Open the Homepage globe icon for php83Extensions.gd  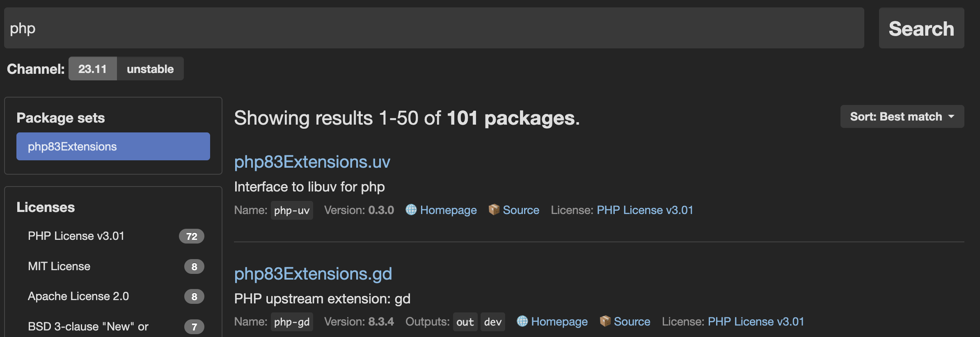(x=522, y=322)
